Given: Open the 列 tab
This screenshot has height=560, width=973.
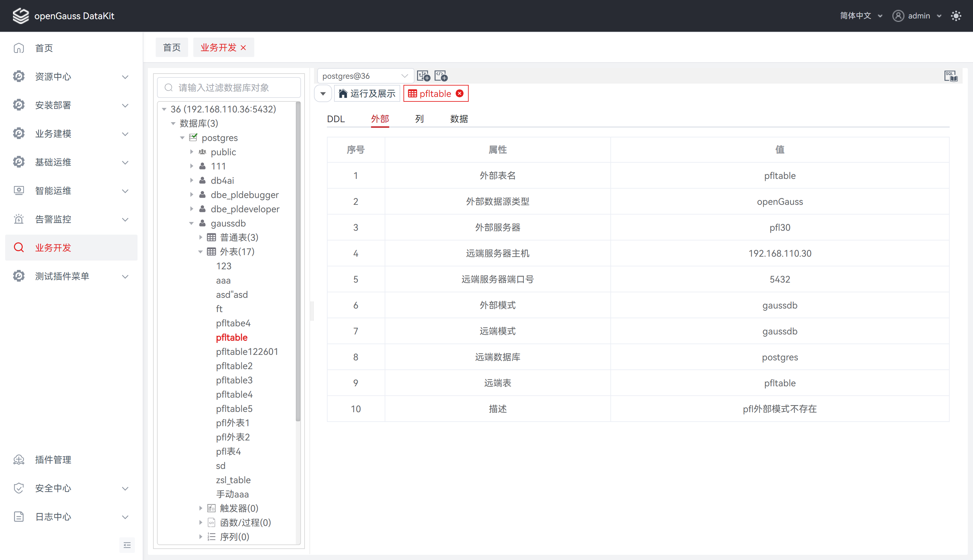Looking at the screenshot, I should coord(419,119).
